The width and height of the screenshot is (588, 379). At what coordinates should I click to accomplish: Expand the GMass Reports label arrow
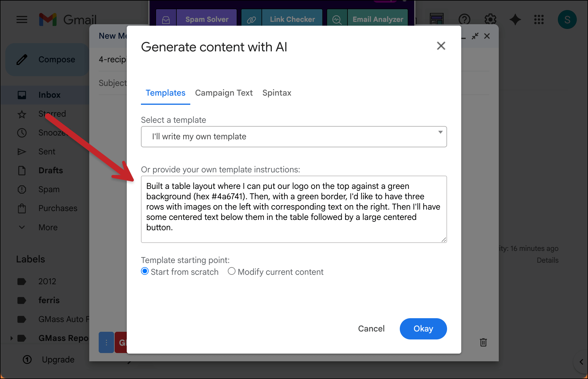point(12,338)
